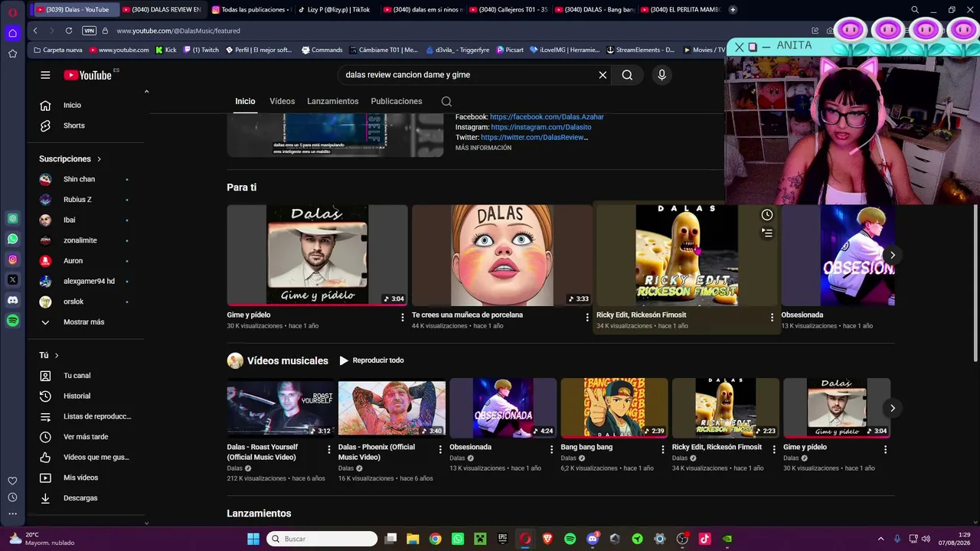
Task: Add Ricky Edit thumbnail to queue
Action: point(767,233)
